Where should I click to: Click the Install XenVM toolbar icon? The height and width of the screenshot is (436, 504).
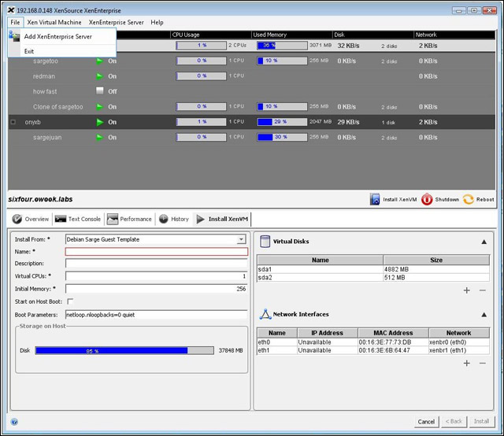click(376, 199)
